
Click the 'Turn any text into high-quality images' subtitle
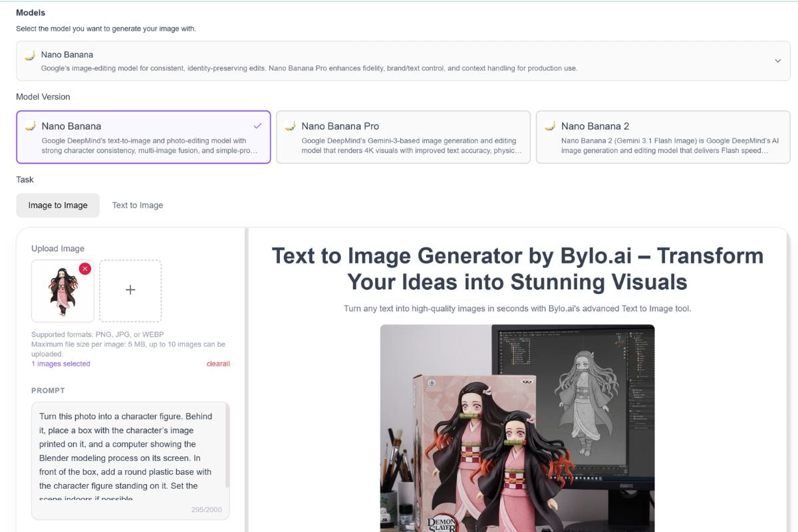coord(517,309)
